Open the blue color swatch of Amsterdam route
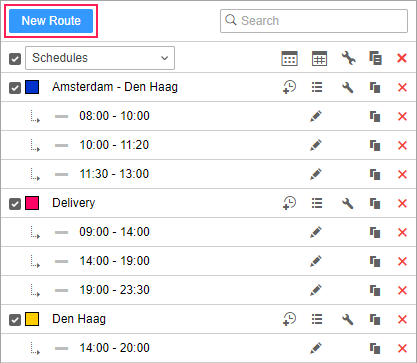The height and width of the screenshot is (363, 417). [32, 87]
